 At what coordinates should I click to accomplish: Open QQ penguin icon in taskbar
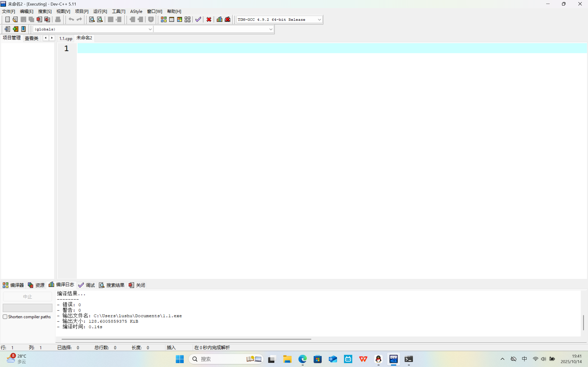pos(378,359)
